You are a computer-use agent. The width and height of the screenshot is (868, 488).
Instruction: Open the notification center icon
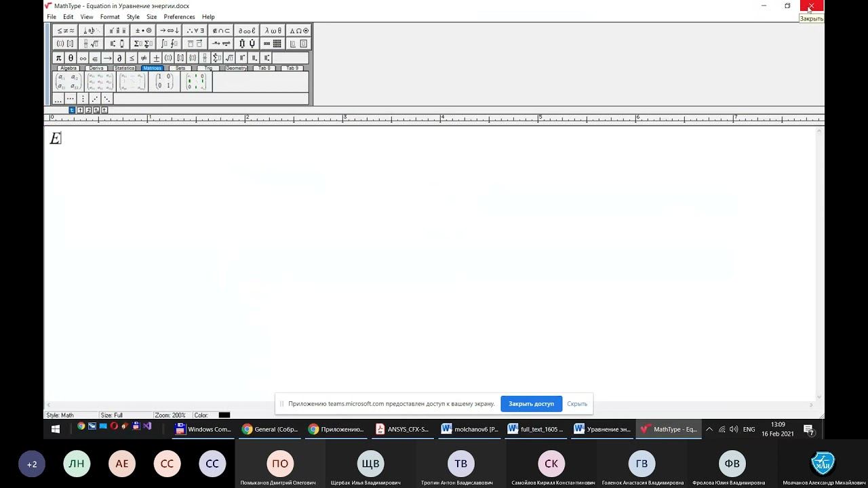pos(808,429)
